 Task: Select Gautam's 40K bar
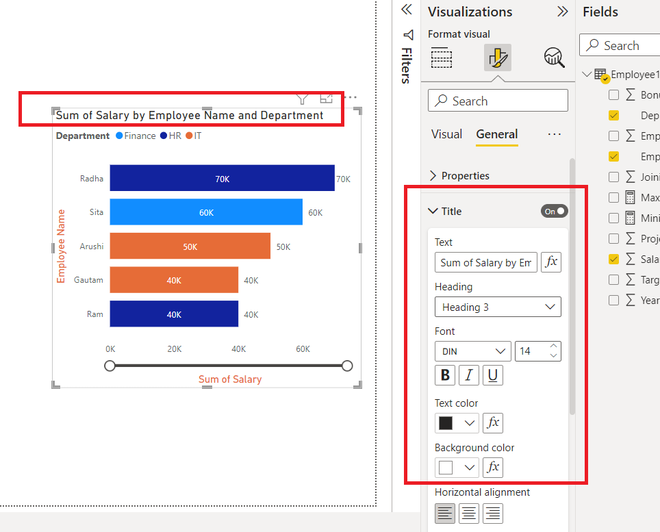click(x=174, y=280)
